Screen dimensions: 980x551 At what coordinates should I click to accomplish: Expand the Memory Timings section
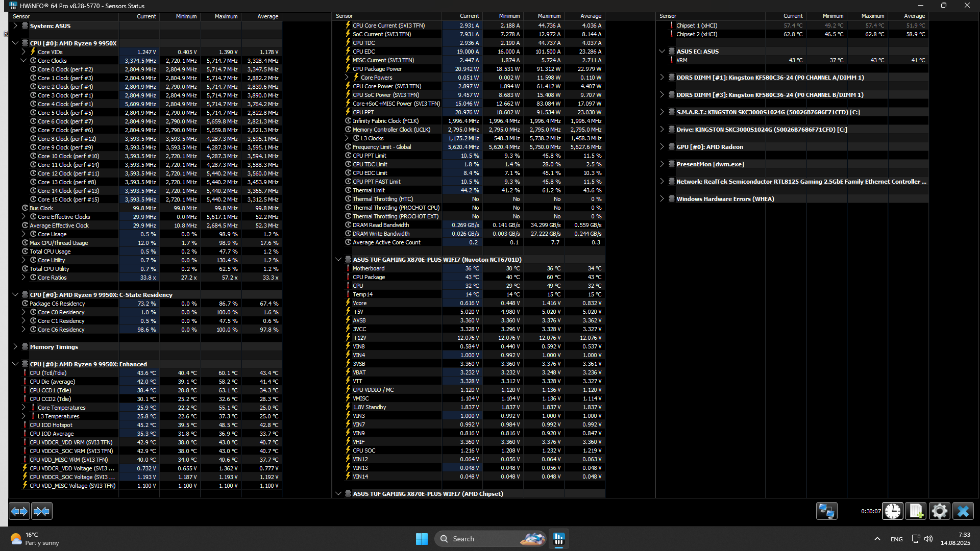click(x=15, y=347)
